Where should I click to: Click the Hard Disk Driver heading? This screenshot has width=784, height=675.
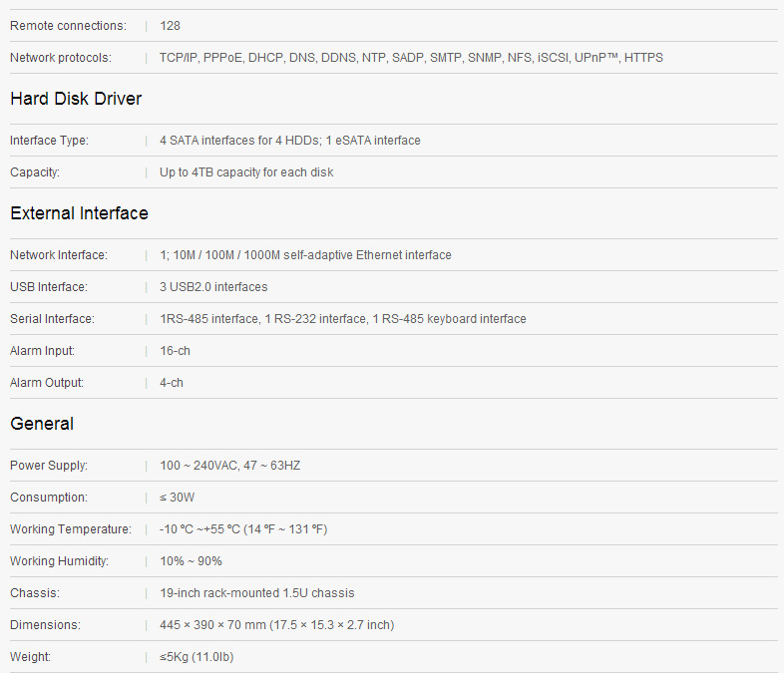(76, 99)
